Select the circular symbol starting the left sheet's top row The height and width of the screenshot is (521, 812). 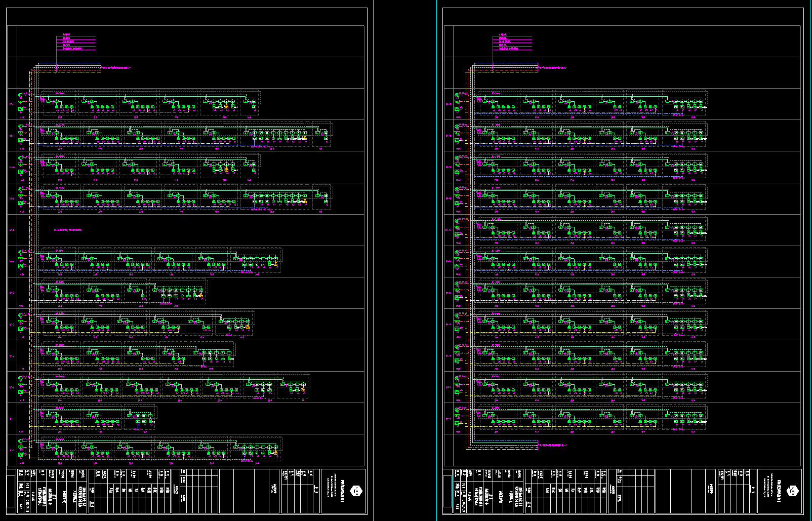click(21, 95)
